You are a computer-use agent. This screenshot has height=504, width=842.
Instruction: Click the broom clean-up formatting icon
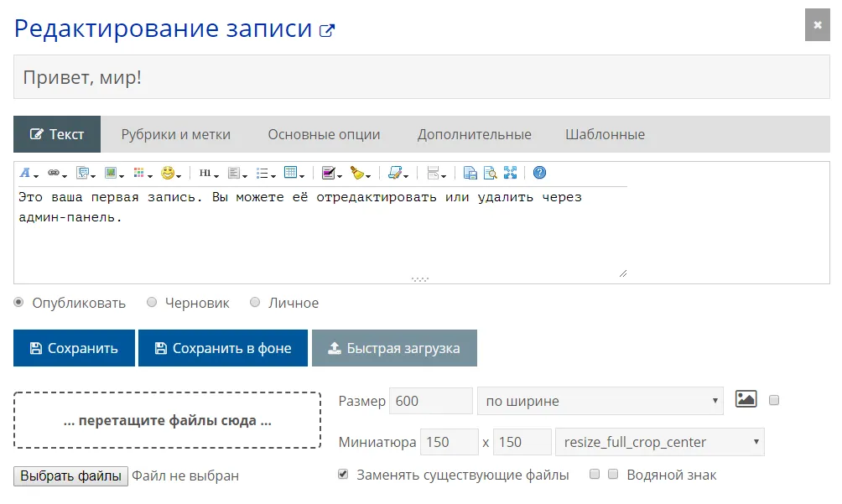click(357, 174)
